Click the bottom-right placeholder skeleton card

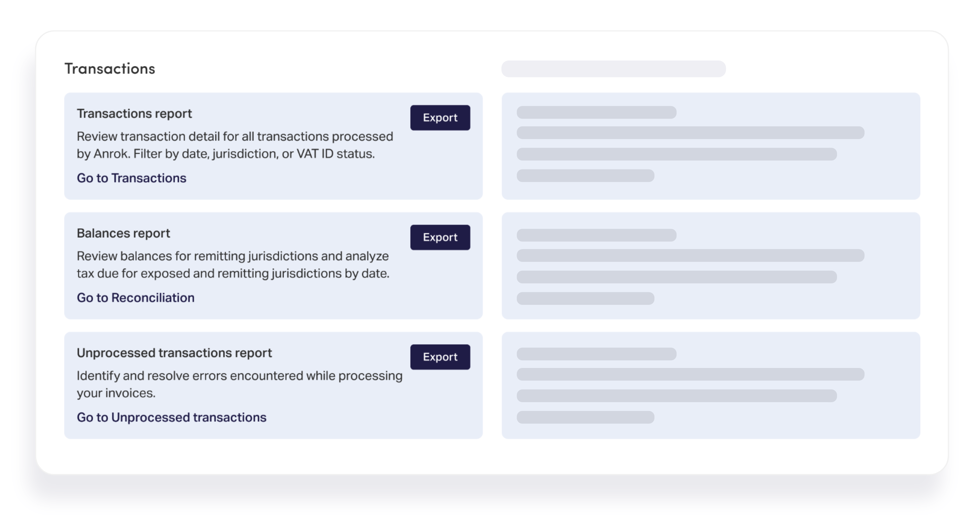[x=710, y=385]
